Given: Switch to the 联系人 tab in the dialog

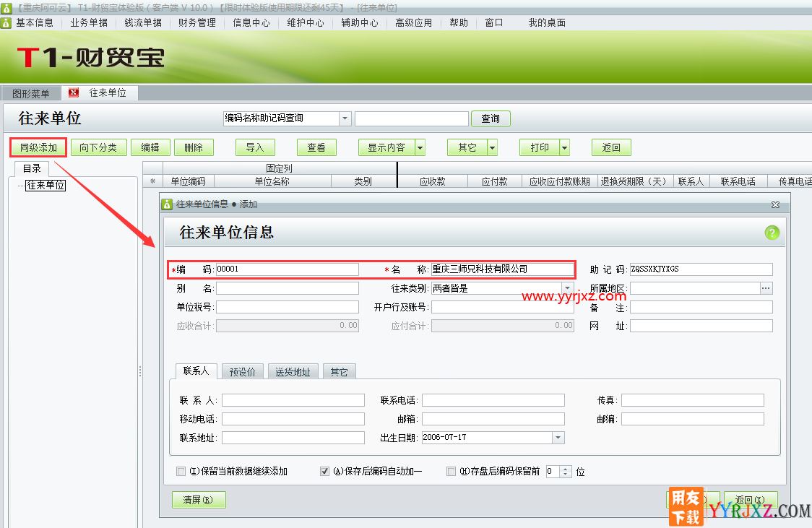Looking at the screenshot, I should pyautogui.click(x=196, y=371).
